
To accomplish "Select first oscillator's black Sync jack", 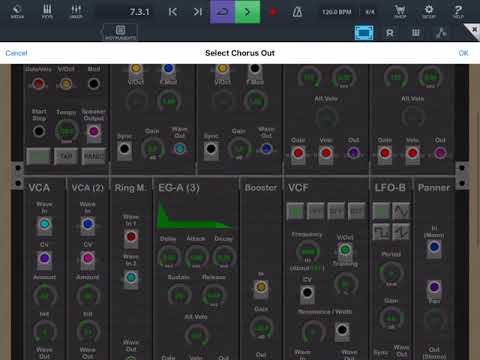I will tap(124, 149).
